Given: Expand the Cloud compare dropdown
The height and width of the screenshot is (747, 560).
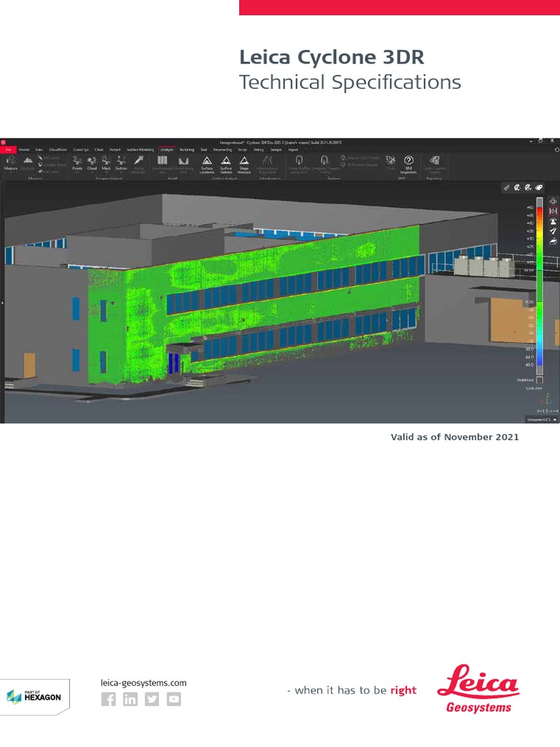Looking at the screenshot, I should (x=92, y=163).
